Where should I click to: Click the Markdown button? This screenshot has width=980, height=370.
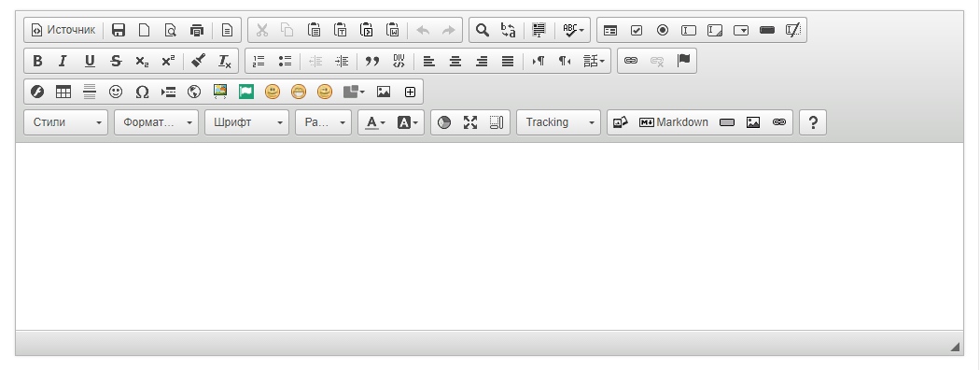point(674,122)
